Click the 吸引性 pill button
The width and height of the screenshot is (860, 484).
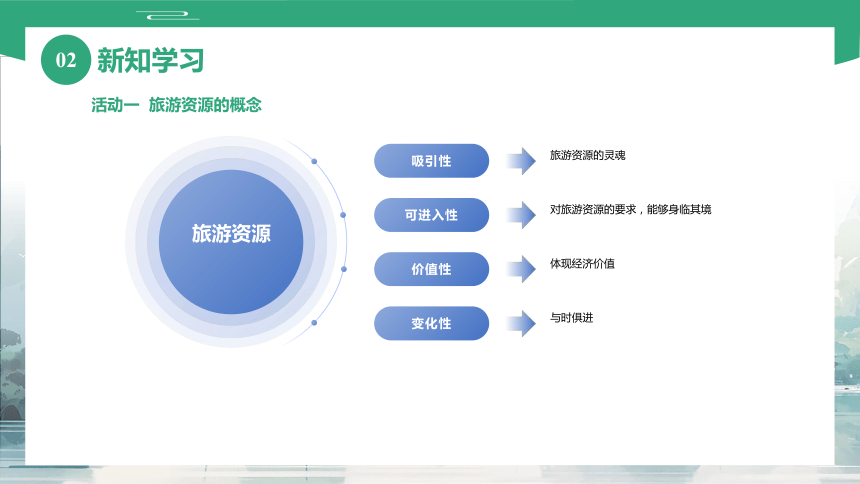tap(431, 161)
